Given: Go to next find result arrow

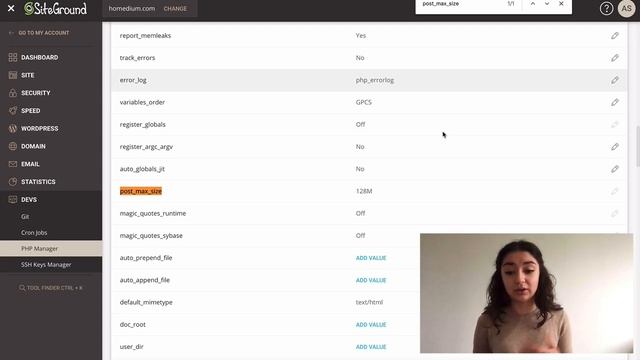Looking at the screenshot, I should (547, 4).
